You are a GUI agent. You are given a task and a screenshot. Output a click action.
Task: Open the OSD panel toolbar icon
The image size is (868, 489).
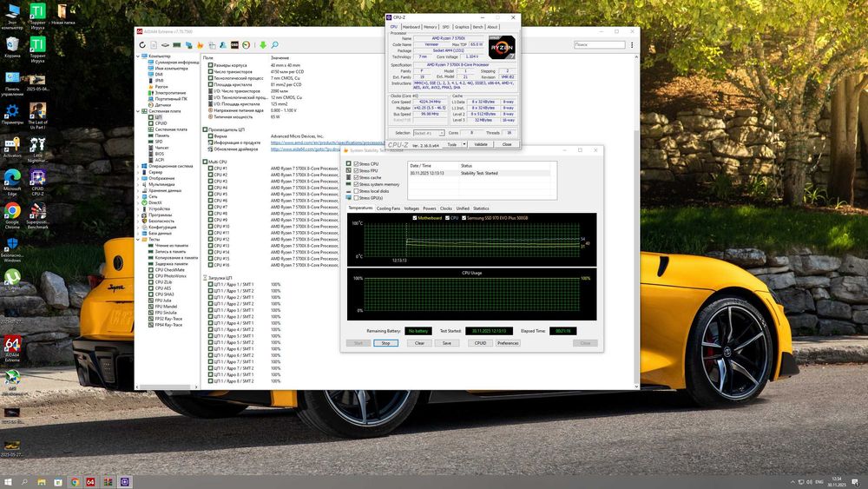(x=234, y=44)
